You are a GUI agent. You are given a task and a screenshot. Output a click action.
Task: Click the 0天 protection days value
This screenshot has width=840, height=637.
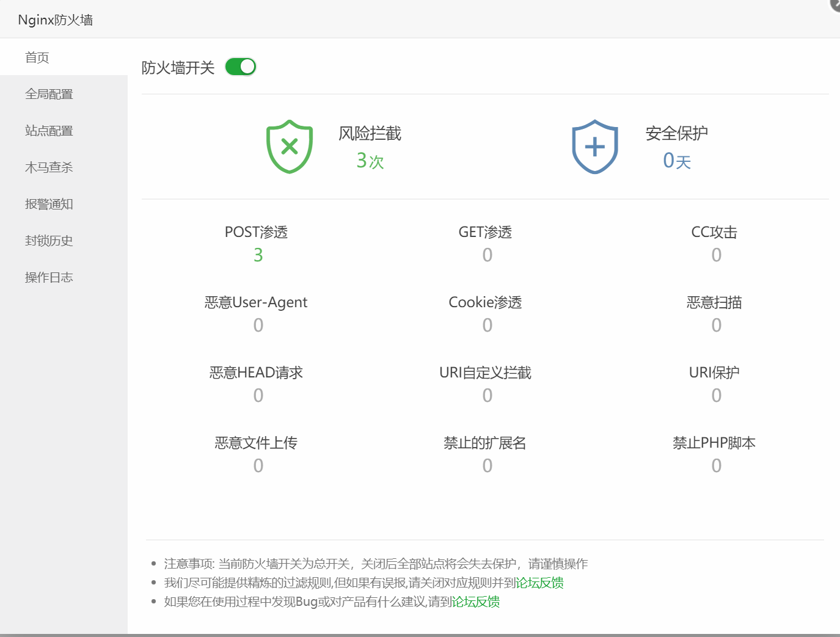pyautogui.click(x=677, y=161)
